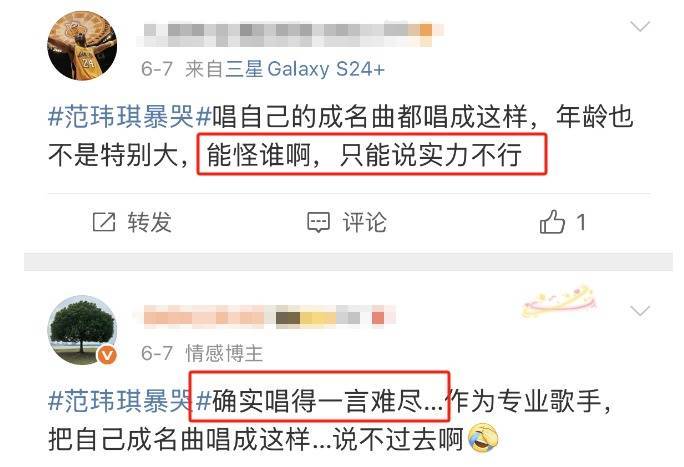Click the orange V verified badge
The image size is (684, 467).
click(107, 355)
